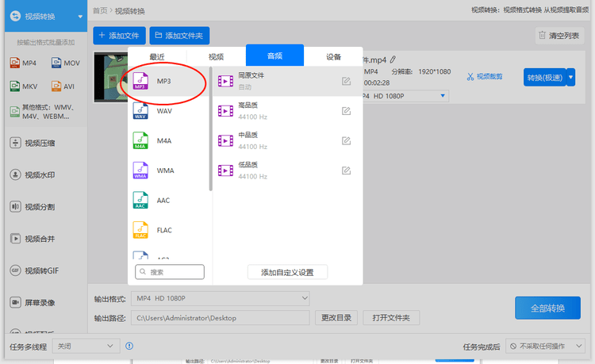Click the file rename pencil icon

393,59
